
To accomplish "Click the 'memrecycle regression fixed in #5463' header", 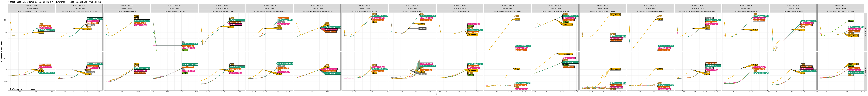I will tap(840, 11).
